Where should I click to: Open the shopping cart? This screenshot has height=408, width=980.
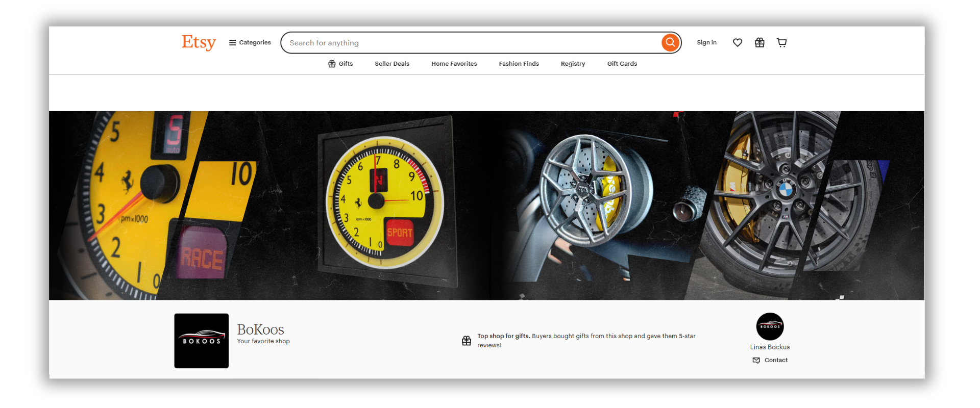781,43
